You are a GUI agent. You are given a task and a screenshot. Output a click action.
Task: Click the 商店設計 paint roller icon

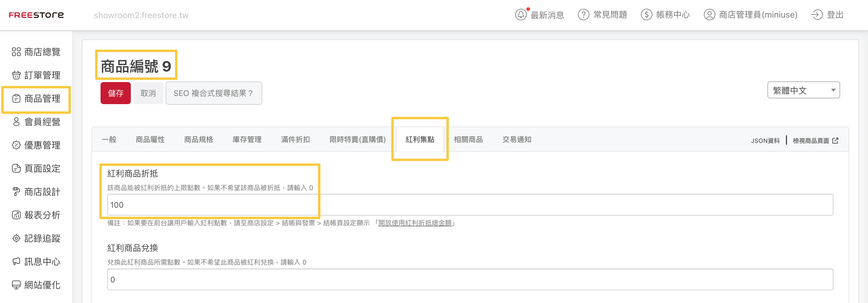tap(16, 192)
